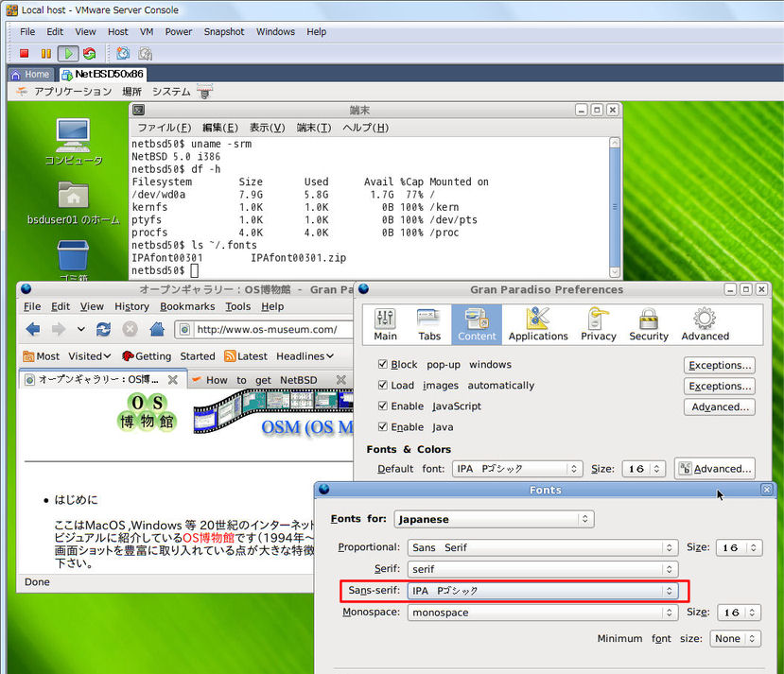Image resolution: width=784 pixels, height=674 pixels.
Task: Open the bsduser01 home folder desktop icon
Action: tap(74, 203)
